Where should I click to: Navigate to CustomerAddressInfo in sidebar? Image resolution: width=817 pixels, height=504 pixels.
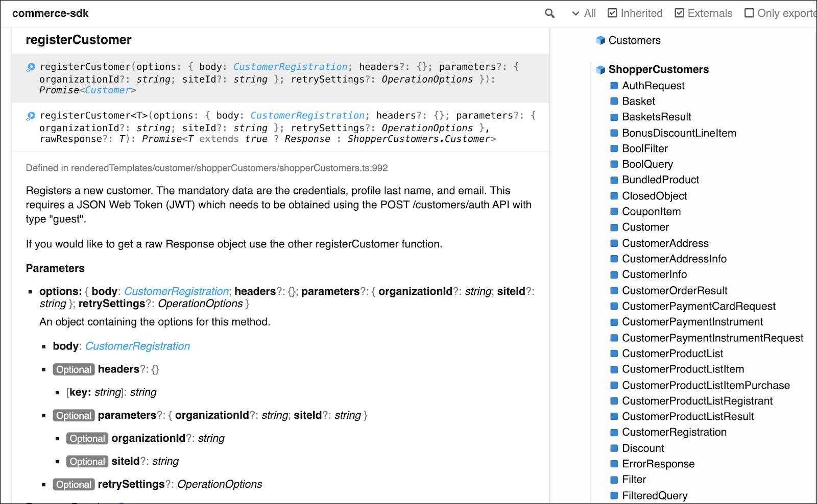674,259
